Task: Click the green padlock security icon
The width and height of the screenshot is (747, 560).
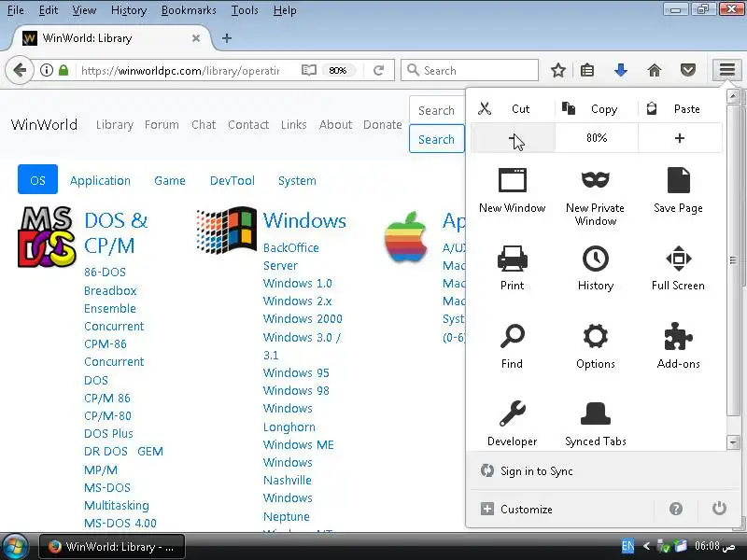Action: [x=63, y=71]
